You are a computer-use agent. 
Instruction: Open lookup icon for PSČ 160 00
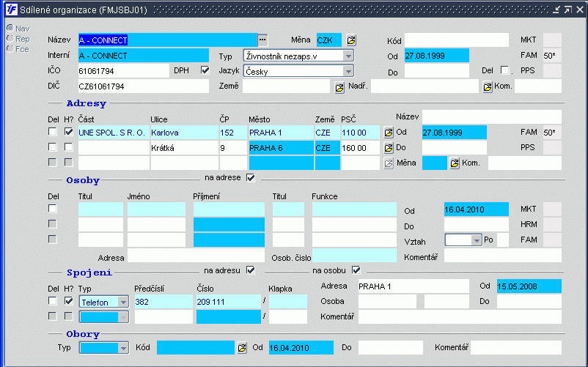pos(389,148)
